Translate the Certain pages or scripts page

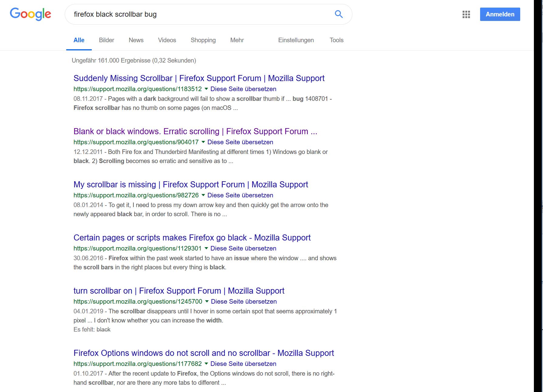tap(243, 248)
